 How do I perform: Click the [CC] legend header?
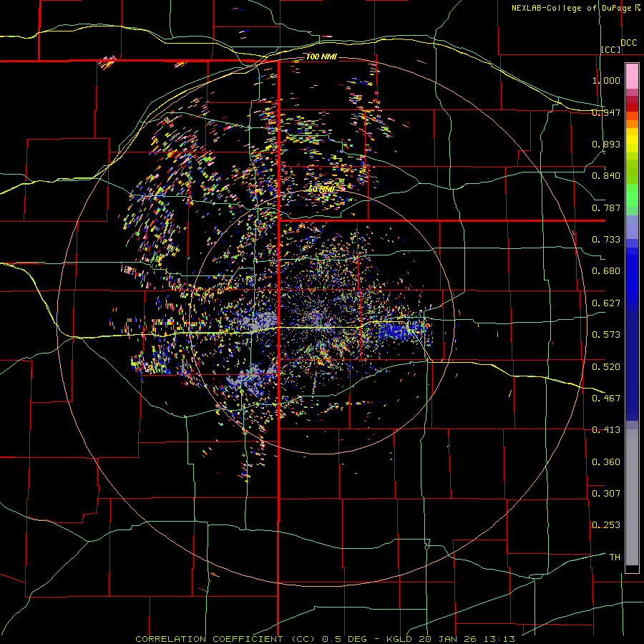pyautogui.click(x=611, y=49)
